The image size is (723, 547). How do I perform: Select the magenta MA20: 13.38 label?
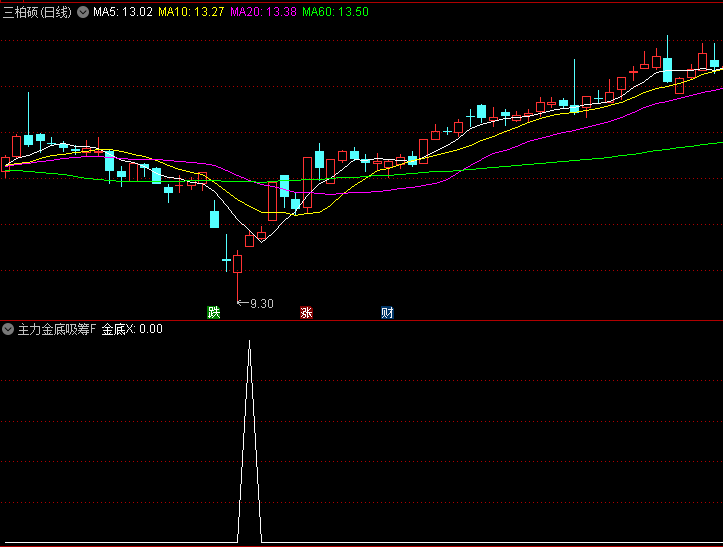point(263,12)
